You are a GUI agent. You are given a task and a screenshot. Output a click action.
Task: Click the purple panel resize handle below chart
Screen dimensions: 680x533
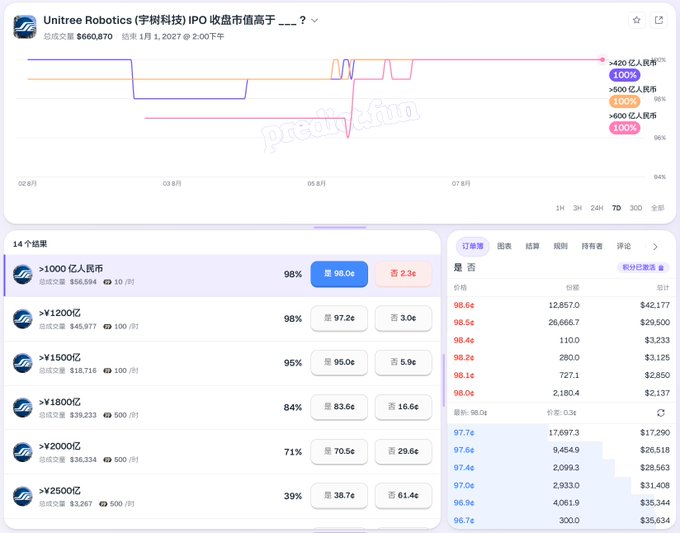[340, 227]
